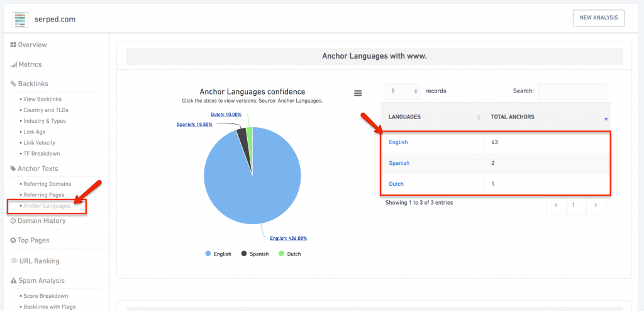The width and height of the screenshot is (644, 311).
Task: Sort table by LANGUAGES column header
Action: pyautogui.click(x=432, y=117)
